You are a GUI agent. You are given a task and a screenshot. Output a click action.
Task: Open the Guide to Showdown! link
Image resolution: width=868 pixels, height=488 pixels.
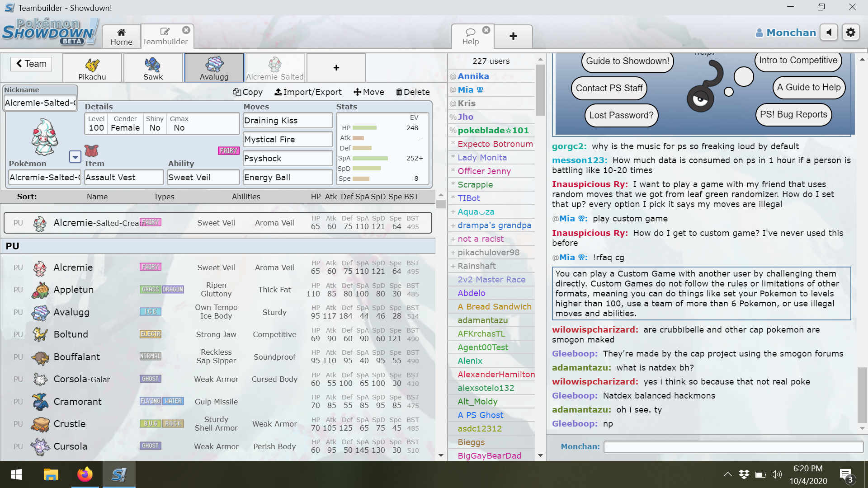[627, 61]
